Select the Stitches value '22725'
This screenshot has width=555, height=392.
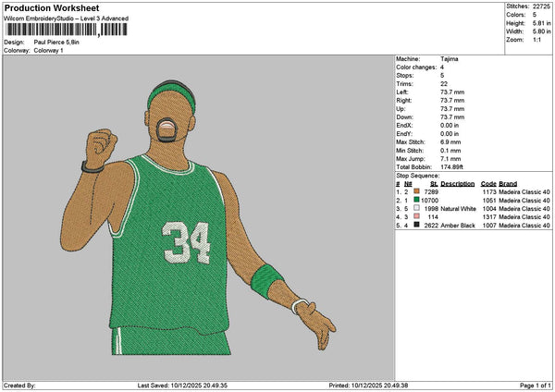point(541,6)
